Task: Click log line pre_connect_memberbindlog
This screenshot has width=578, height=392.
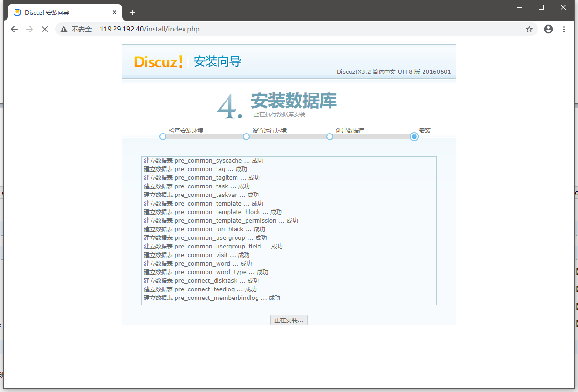Action: (x=212, y=298)
